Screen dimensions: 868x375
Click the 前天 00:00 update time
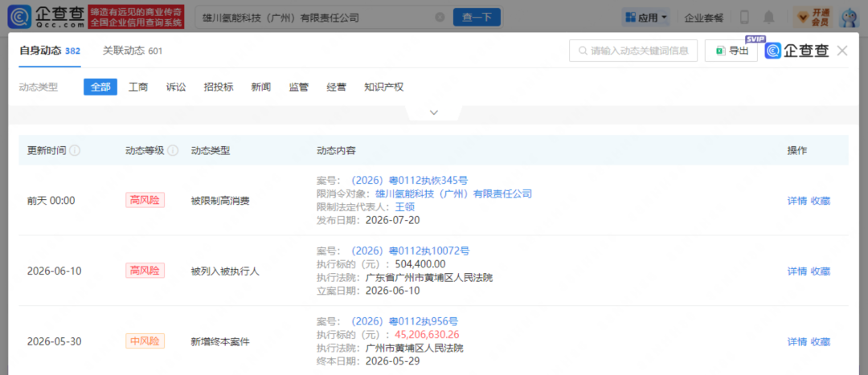coord(51,201)
